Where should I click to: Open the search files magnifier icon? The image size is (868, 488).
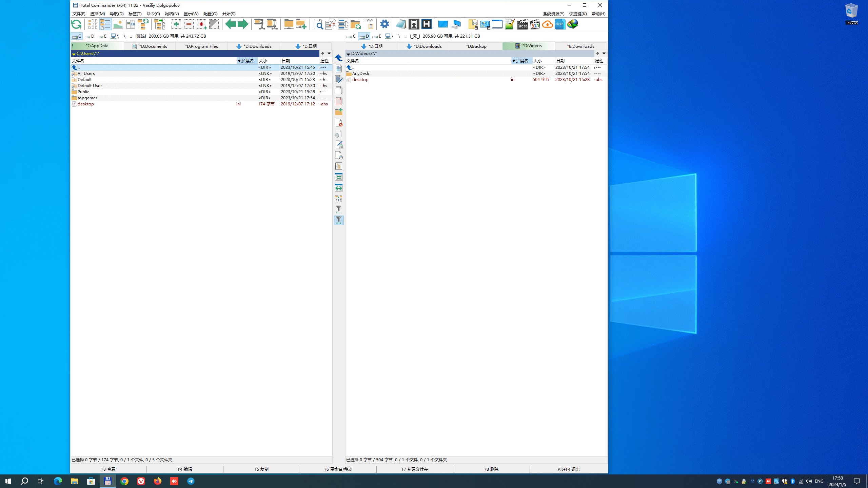[x=318, y=24]
